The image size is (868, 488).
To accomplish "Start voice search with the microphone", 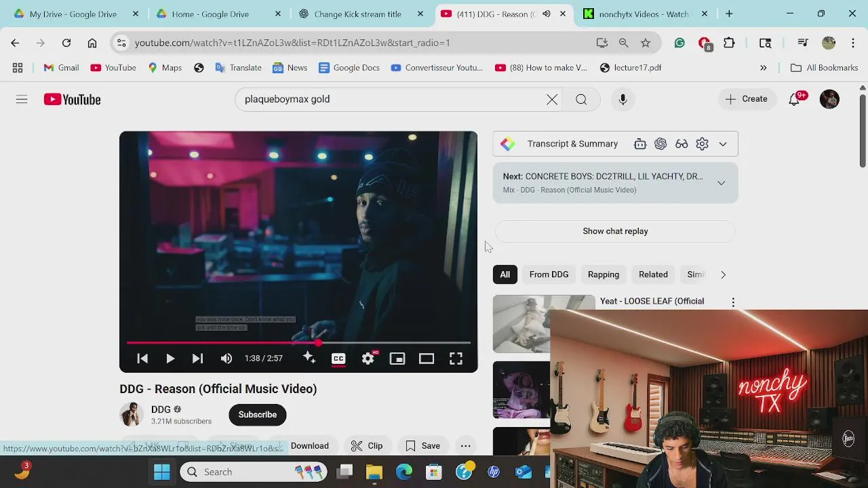I will click(623, 100).
